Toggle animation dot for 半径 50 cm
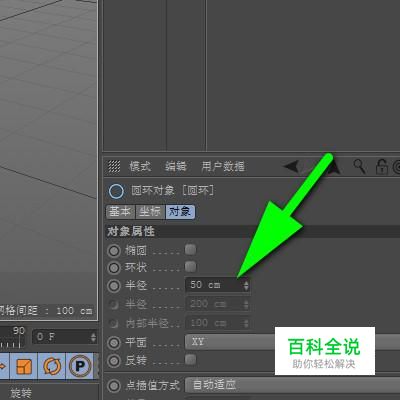Screen dimensions: 400x400 pyautogui.click(x=114, y=286)
